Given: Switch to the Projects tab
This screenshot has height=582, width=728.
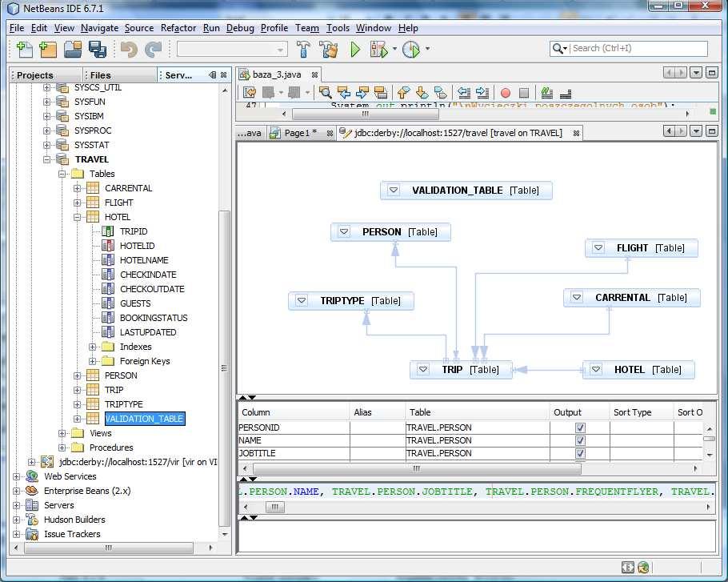Looking at the screenshot, I should point(46,74).
